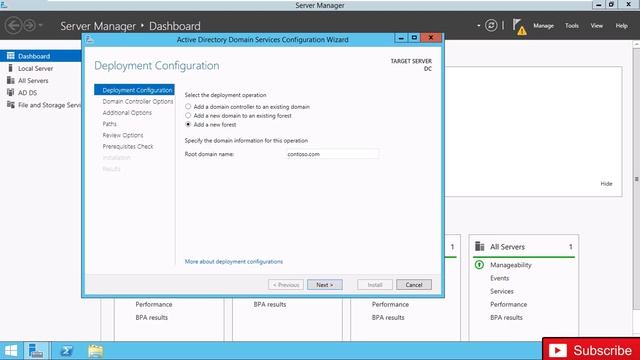Launch PowerShell from the taskbar
The height and width of the screenshot is (360, 640).
pos(67,351)
